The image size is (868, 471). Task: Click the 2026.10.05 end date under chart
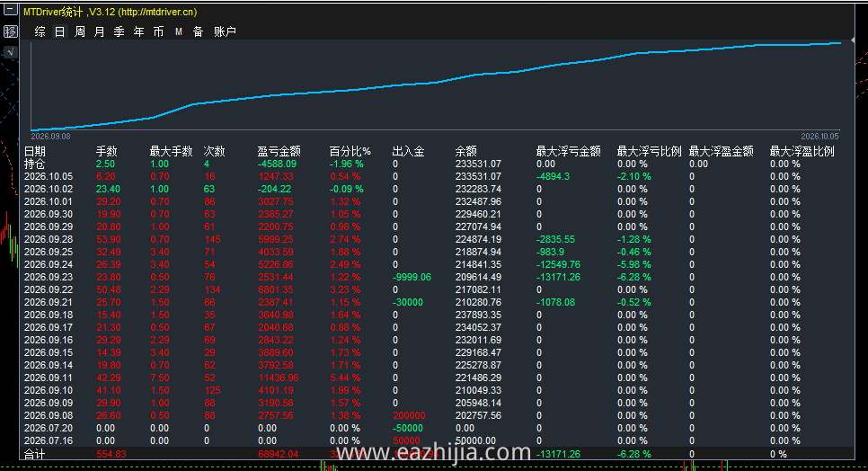[x=819, y=136]
